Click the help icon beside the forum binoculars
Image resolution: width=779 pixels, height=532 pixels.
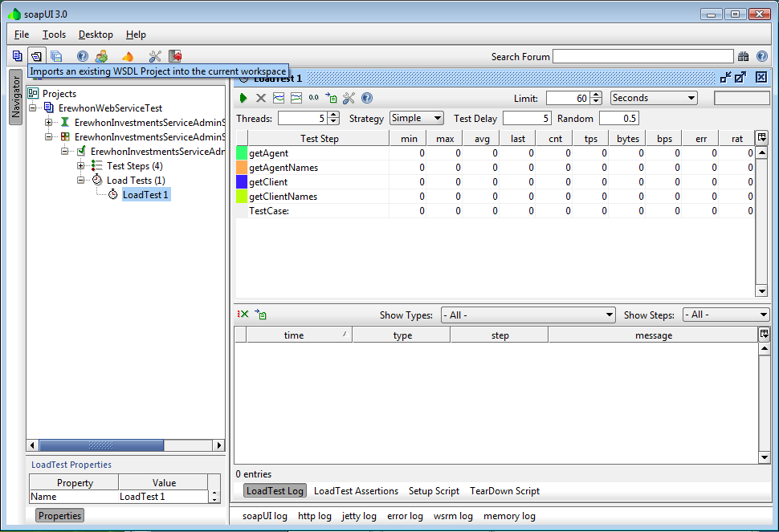[761, 57]
